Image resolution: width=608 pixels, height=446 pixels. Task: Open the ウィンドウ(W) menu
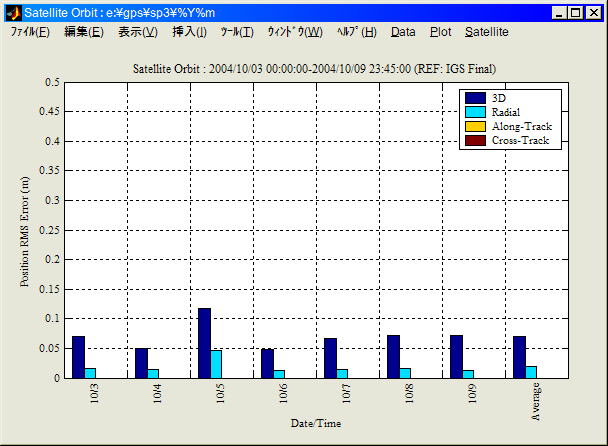(295, 32)
